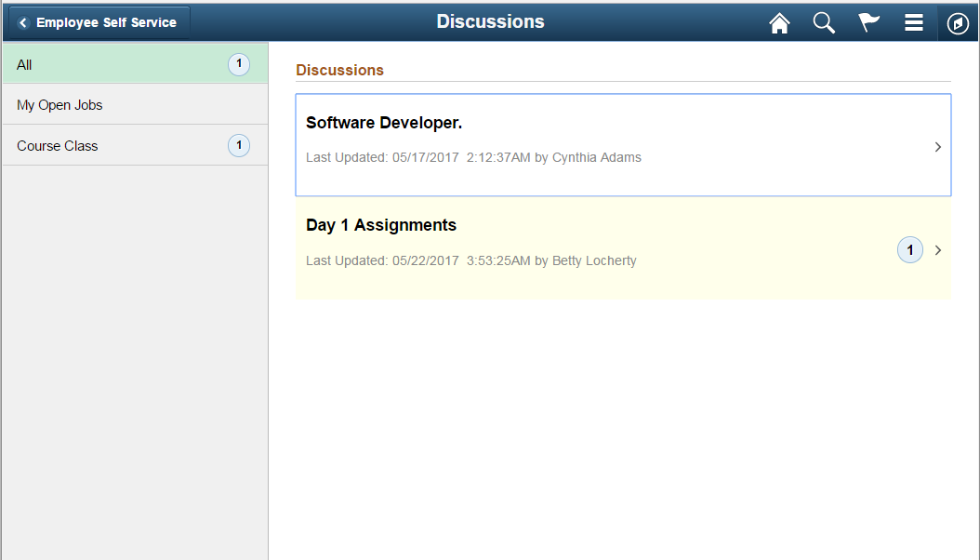Open the Notifications flag icon
The height and width of the screenshot is (560, 980).
[868, 21]
